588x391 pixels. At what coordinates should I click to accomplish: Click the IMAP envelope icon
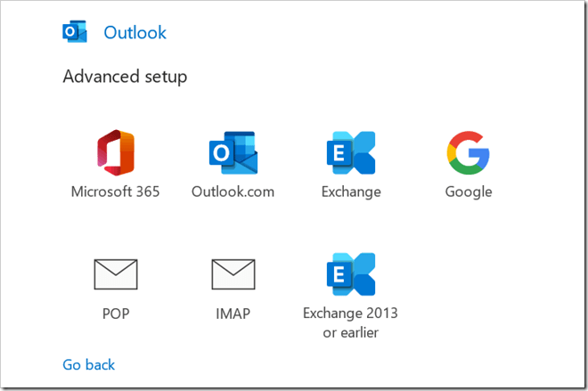click(x=233, y=274)
